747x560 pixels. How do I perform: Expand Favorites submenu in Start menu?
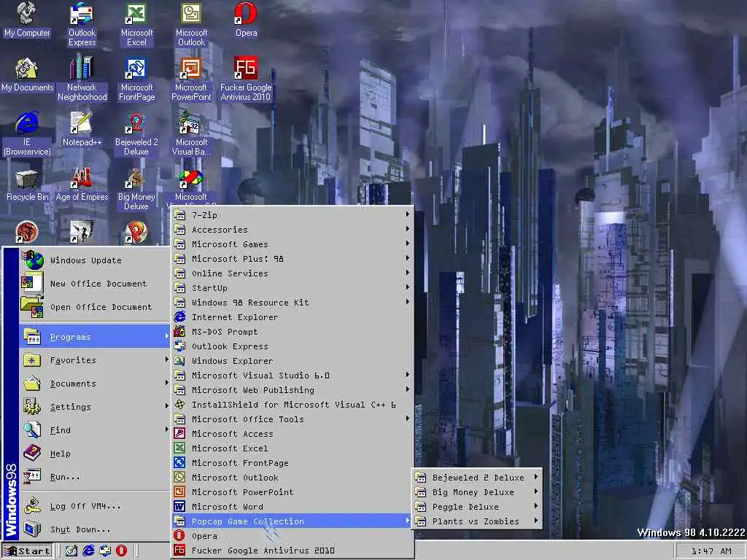pyautogui.click(x=95, y=360)
